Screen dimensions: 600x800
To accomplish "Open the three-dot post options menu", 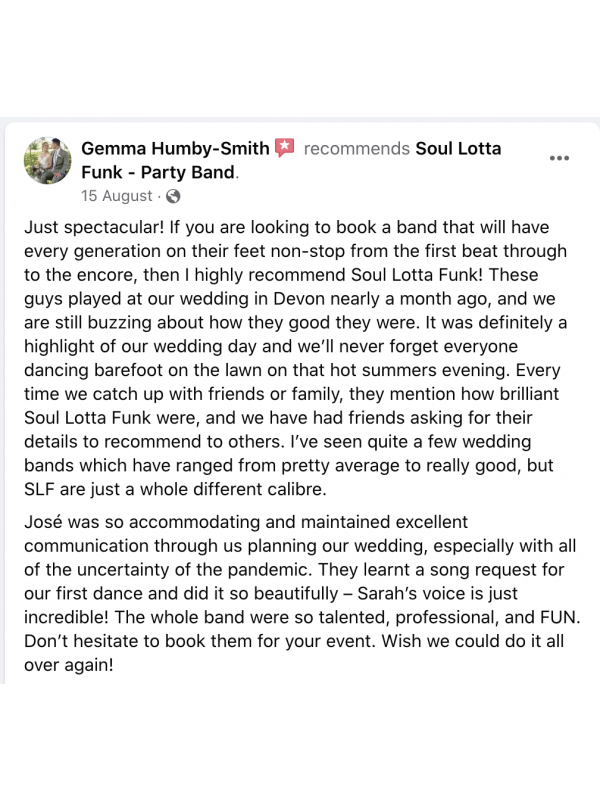I will 559,159.
